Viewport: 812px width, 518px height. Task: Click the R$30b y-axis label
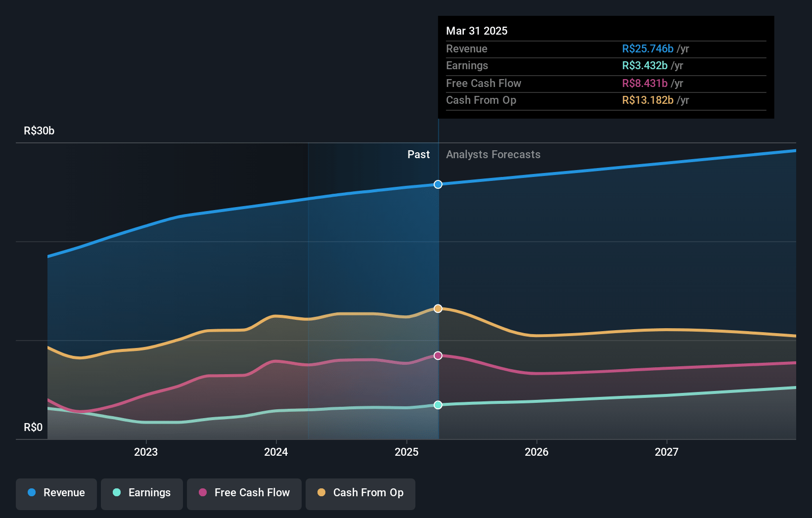pyautogui.click(x=39, y=130)
